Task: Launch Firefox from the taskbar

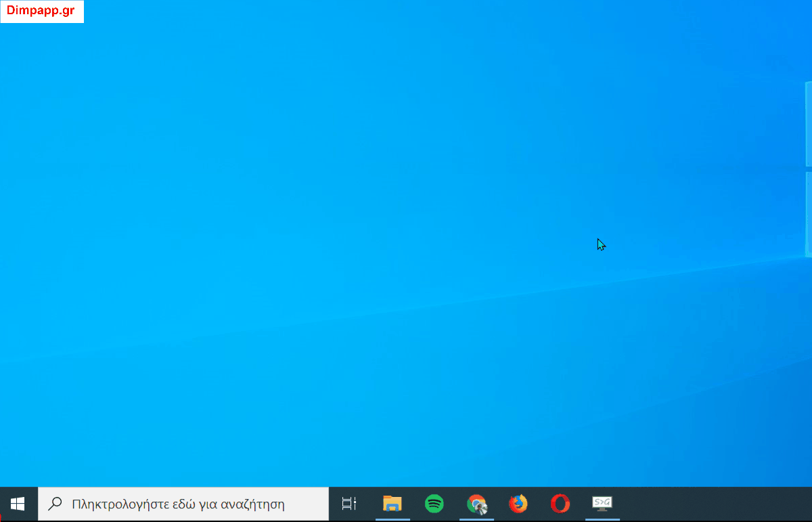Action: [518, 504]
